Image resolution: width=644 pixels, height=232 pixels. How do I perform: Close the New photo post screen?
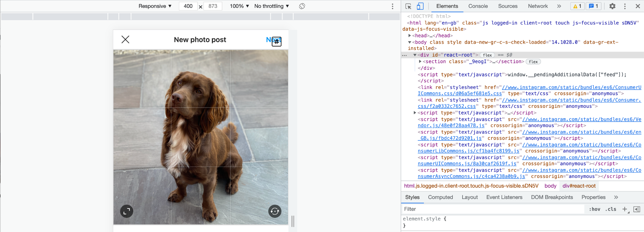point(125,40)
